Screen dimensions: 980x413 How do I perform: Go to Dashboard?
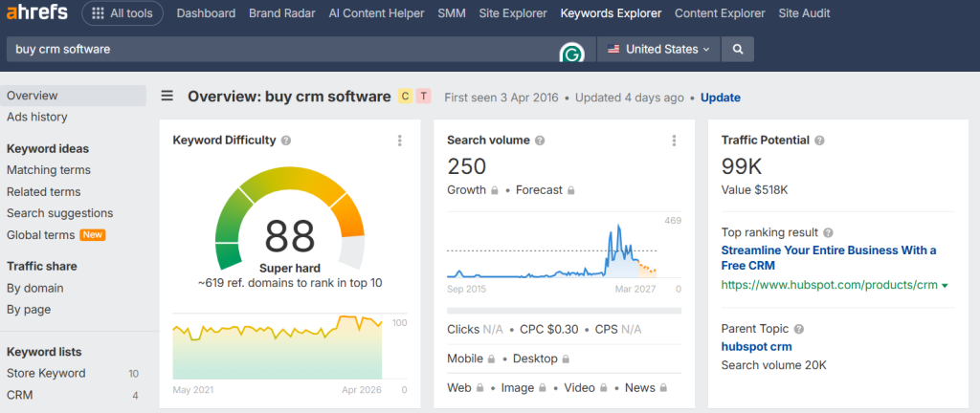point(207,13)
